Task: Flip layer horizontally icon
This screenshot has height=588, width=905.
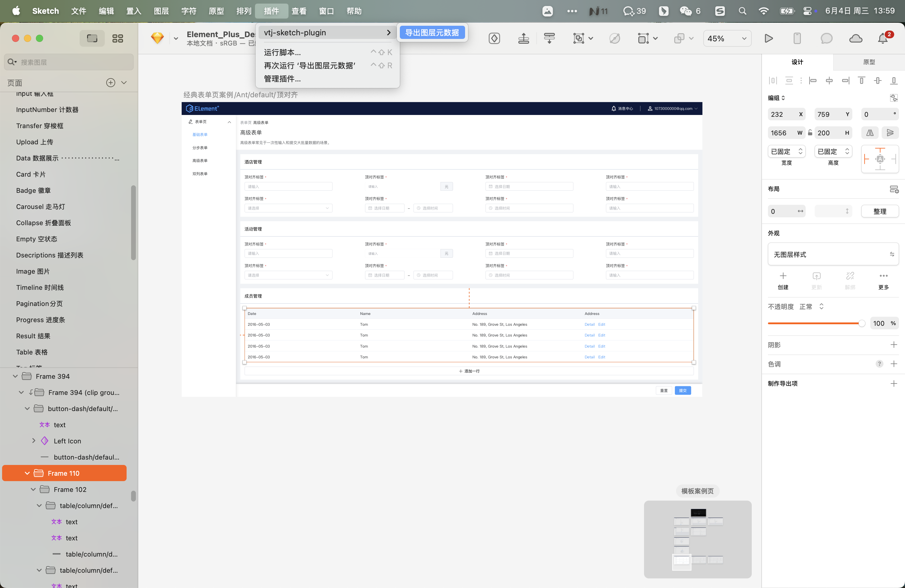Action: coord(870,133)
